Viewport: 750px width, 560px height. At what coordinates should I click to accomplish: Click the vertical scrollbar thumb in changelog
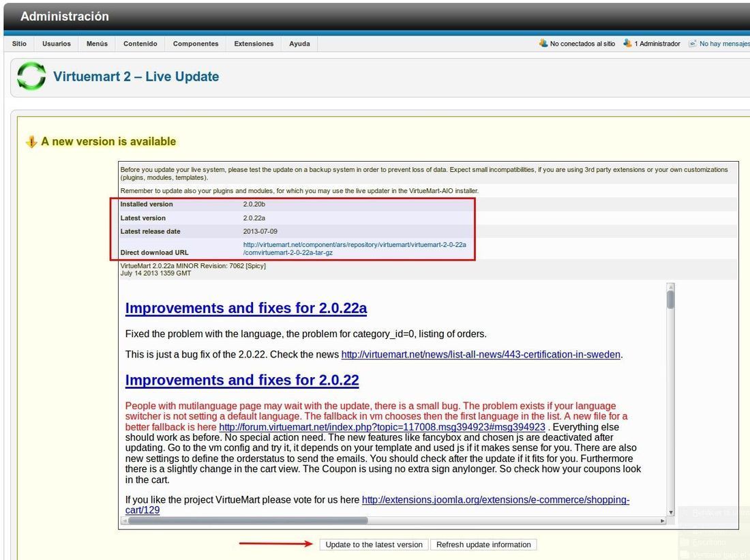tap(671, 300)
